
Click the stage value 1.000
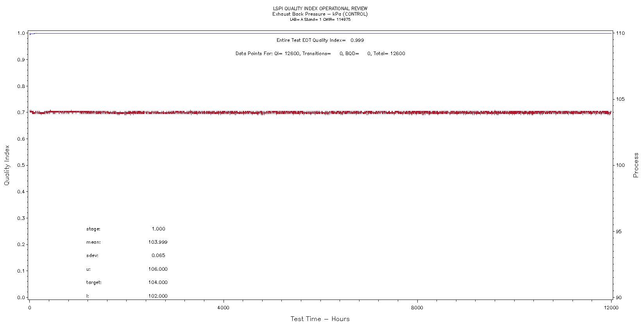158,229
